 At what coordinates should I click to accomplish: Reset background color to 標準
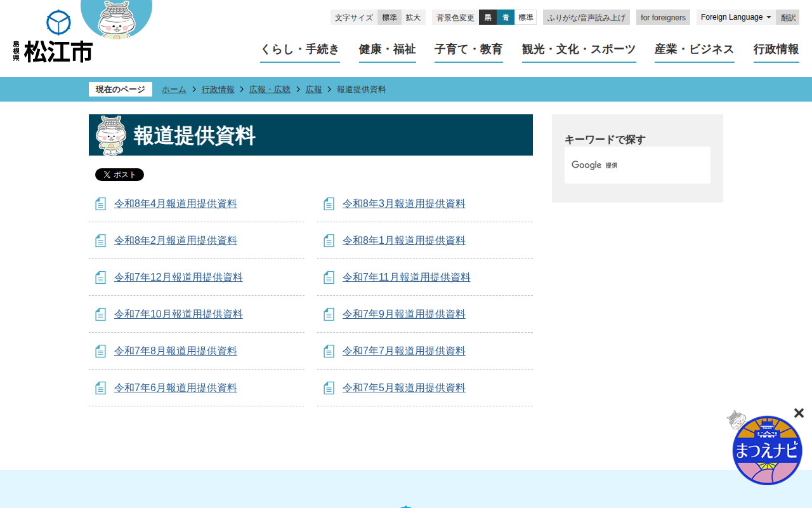526,17
